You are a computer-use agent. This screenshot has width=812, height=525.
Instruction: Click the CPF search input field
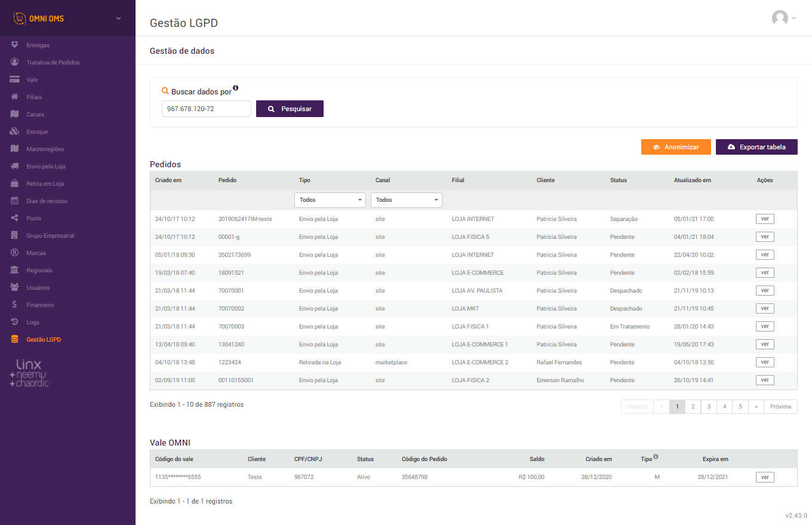click(207, 109)
